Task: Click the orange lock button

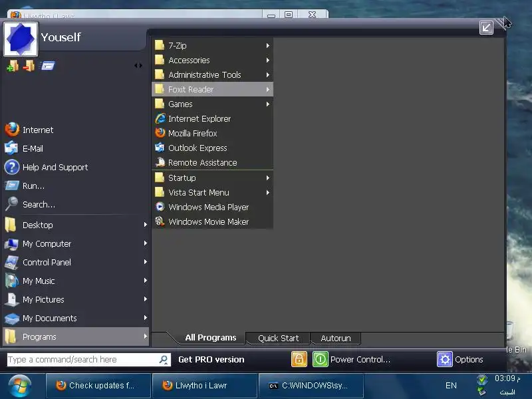Action: [299, 359]
